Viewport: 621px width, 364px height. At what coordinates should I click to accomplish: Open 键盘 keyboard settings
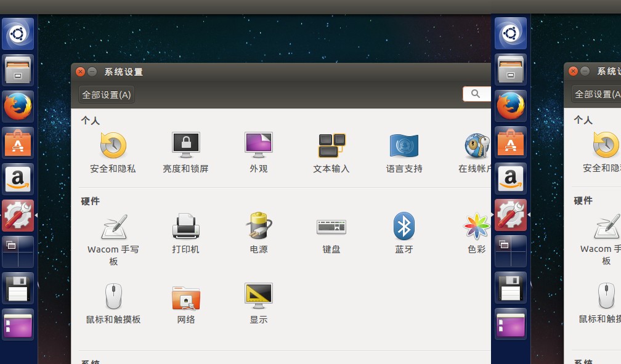[x=331, y=236]
